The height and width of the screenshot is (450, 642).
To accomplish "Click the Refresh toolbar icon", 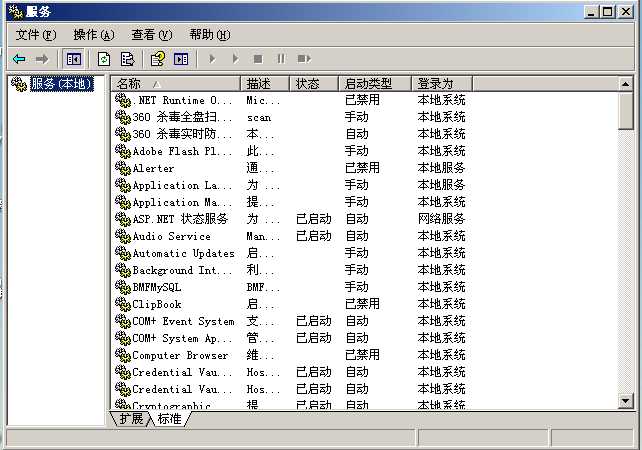I will tap(104, 59).
